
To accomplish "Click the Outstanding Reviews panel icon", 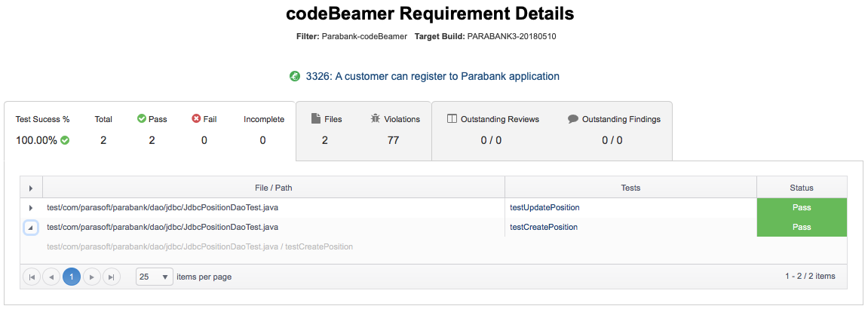I will (452, 119).
